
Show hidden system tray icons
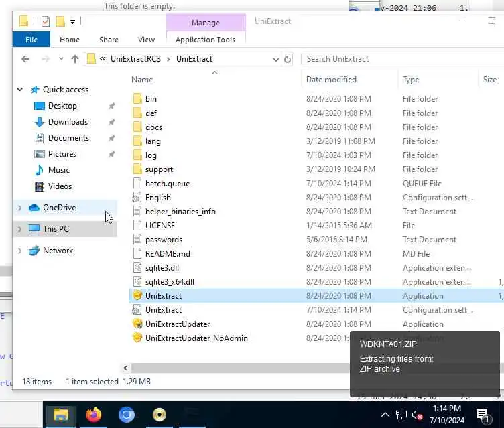pos(385,415)
